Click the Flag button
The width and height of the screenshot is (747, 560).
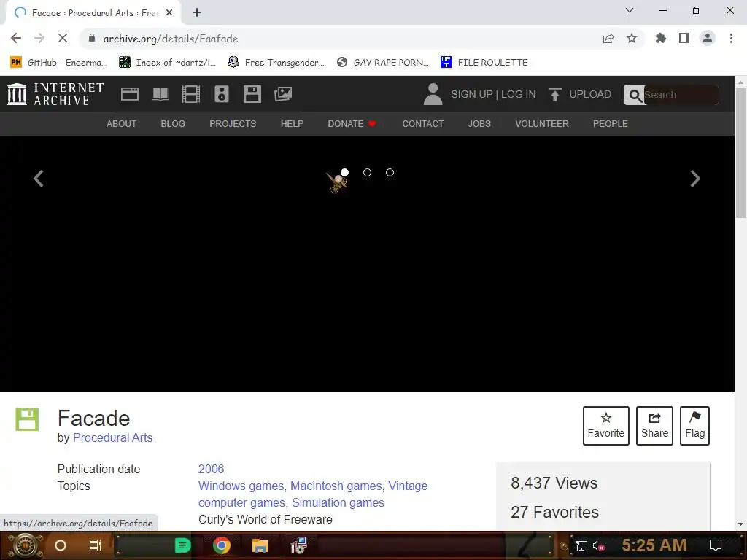pyautogui.click(x=694, y=426)
